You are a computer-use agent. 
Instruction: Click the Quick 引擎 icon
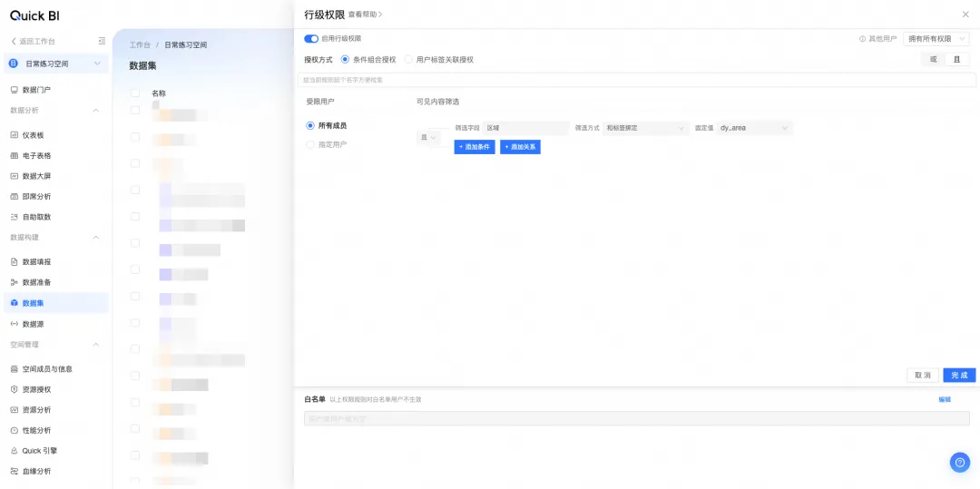pos(15,451)
